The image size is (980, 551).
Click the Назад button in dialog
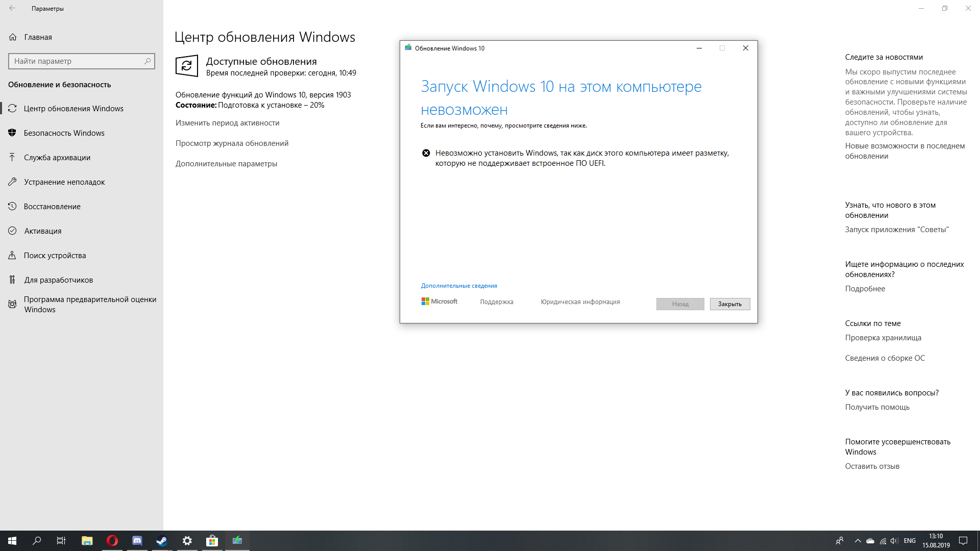click(680, 304)
